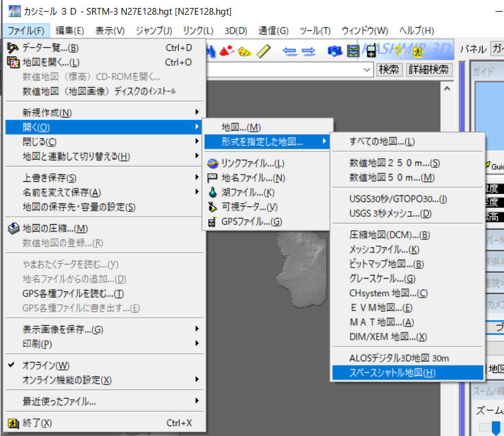Select the ruler measurement tool icon
This screenshot has width=504, height=436.
(x=265, y=52)
